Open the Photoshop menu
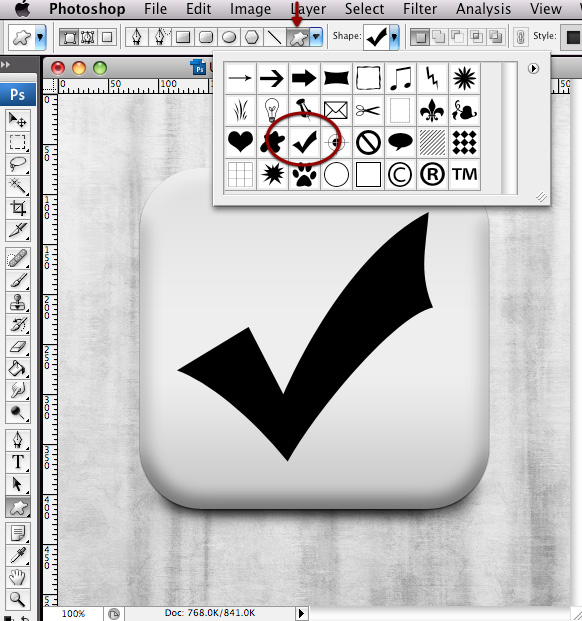The image size is (582, 621). (87, 9)
